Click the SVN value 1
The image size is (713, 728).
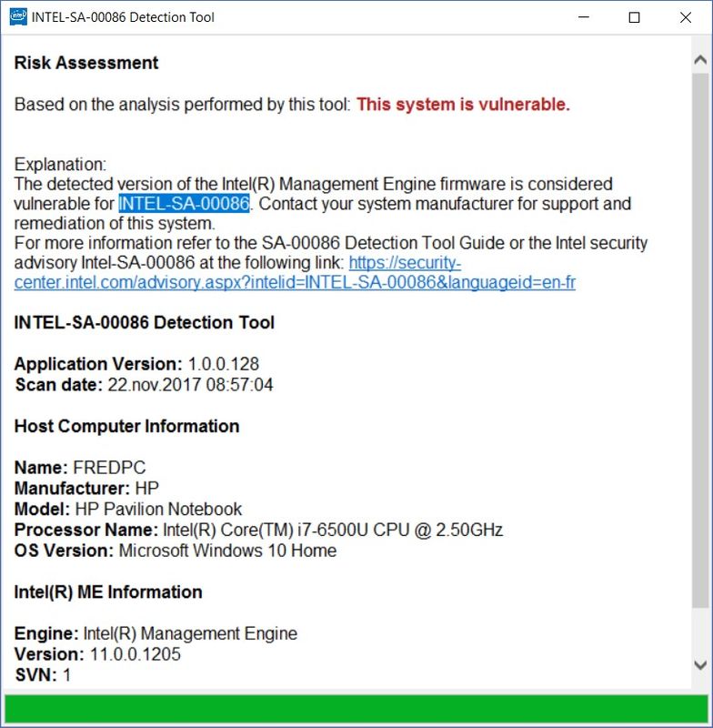click(x=66, y=675)
